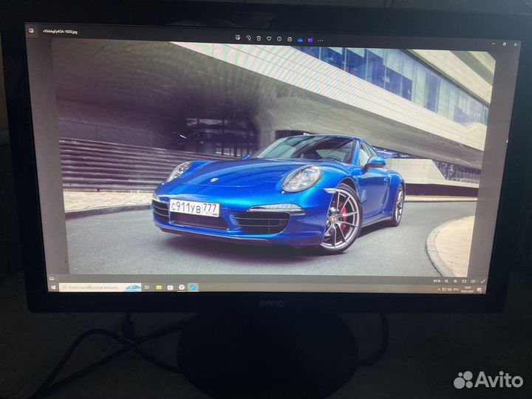This screenshot has width=532, height=399.
Task: Open the blue OneDrive cloud icon
Action: pyautogui.click(x=300, y=40)
